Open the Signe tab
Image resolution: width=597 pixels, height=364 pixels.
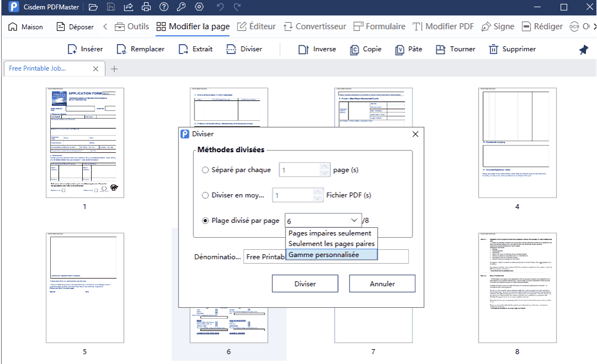(498, 26)
